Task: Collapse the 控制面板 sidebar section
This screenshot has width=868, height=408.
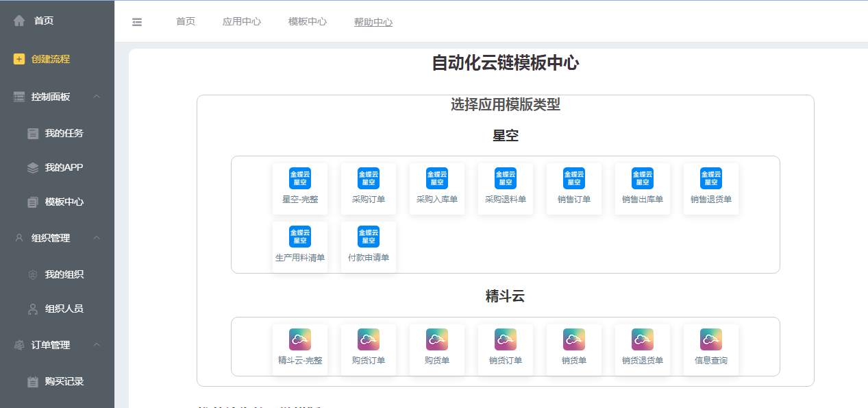Action: 97,97
